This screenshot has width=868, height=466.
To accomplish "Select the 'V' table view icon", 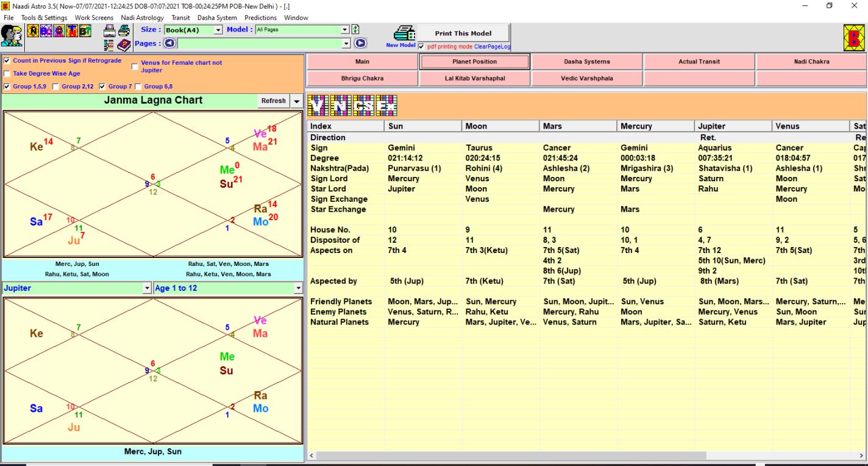I will pos(318,106).
